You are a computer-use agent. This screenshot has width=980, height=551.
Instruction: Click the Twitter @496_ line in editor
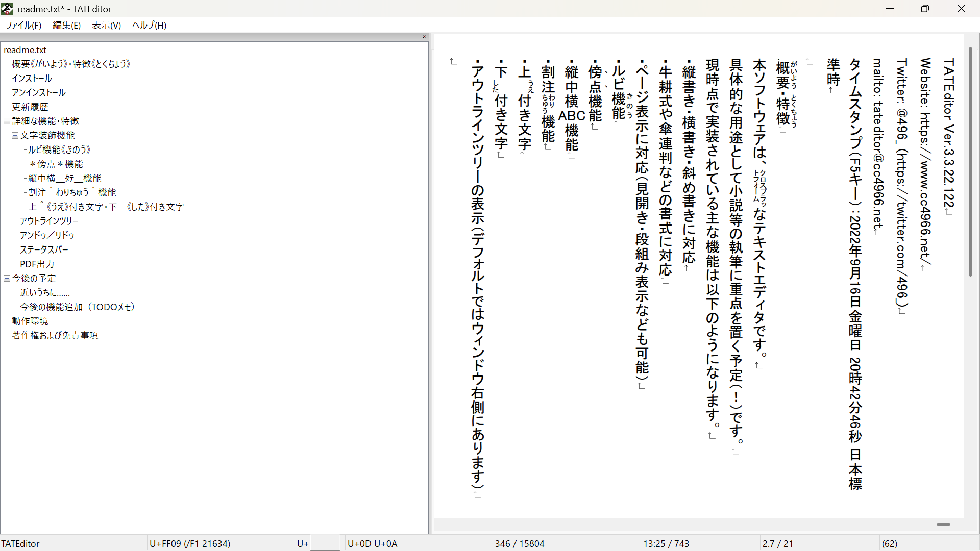point(902,182)
